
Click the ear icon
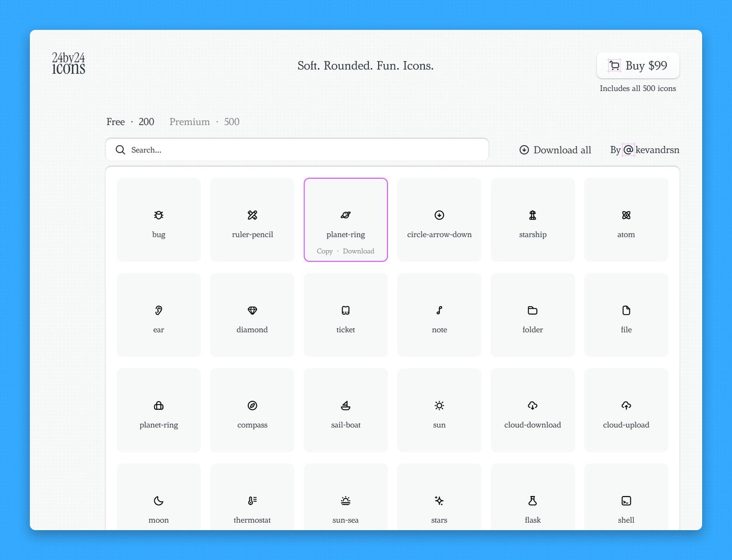159,311
